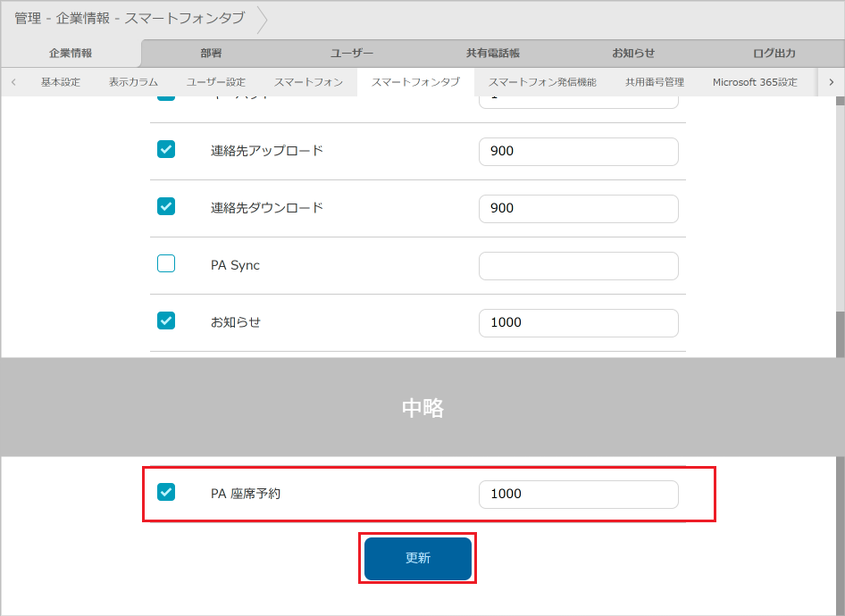Toggle off the お知らせ checkbox
Image resolution: width=845 pixels, height=616 pixels.
pos(165,320)
